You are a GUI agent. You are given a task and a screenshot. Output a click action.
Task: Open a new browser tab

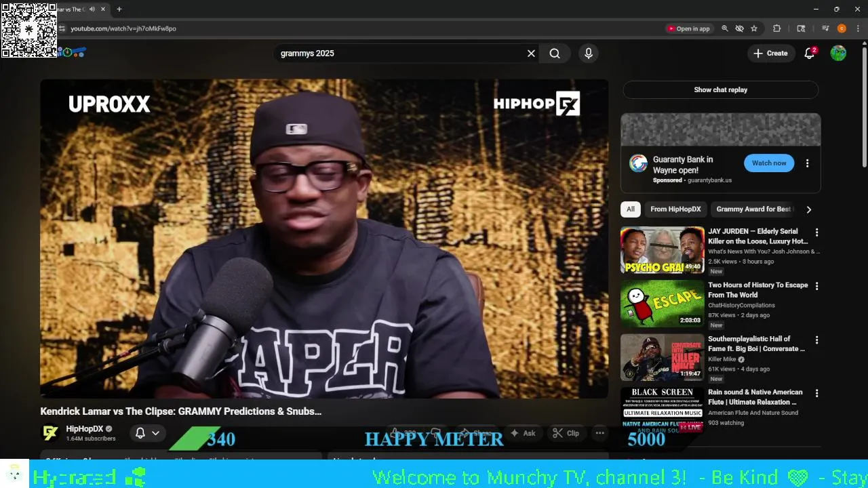[119, 9]
